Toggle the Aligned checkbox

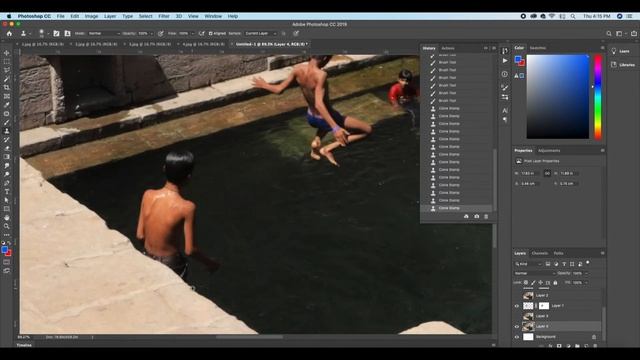211,33
